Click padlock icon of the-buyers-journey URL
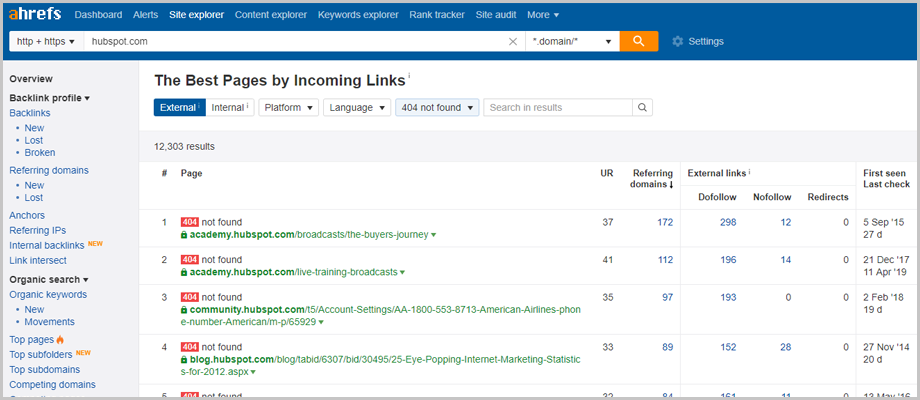Image resolution: width=920 pixels, height=400 pixels. pos(184,235)
